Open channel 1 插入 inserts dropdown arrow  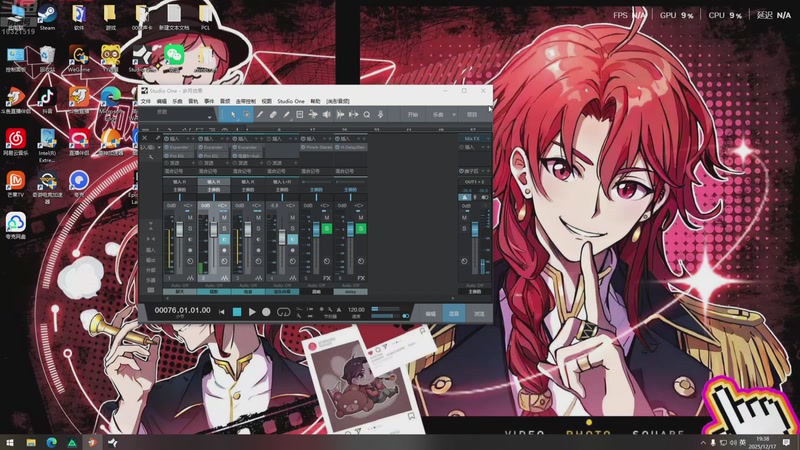click(188, 139)
